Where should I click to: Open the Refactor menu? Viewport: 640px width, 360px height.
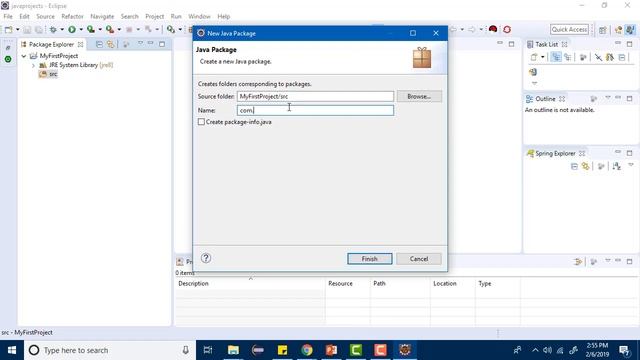(x=72, y=16)
